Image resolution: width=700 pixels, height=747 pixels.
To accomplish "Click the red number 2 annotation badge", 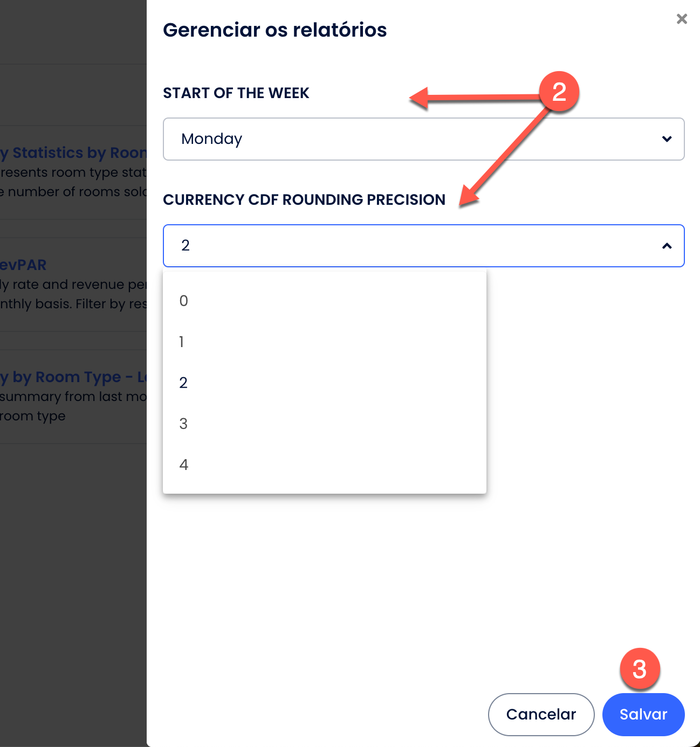I will click(559, 92).
